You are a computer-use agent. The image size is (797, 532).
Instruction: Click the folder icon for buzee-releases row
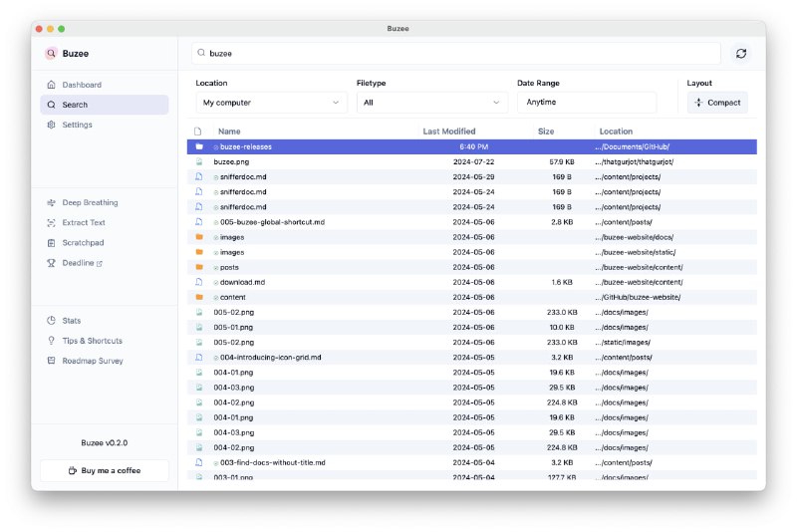[x=199, y=146]
